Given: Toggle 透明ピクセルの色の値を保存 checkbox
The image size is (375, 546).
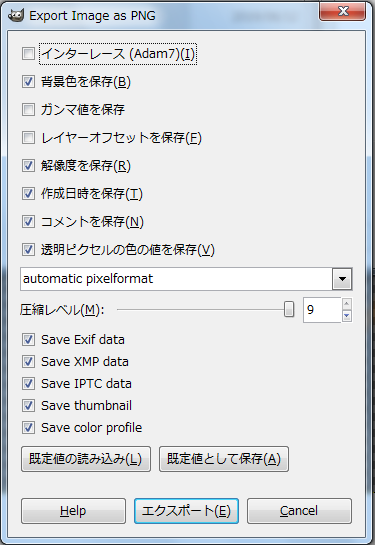Looking at the screenshot, I should click(x=28, y=249).
